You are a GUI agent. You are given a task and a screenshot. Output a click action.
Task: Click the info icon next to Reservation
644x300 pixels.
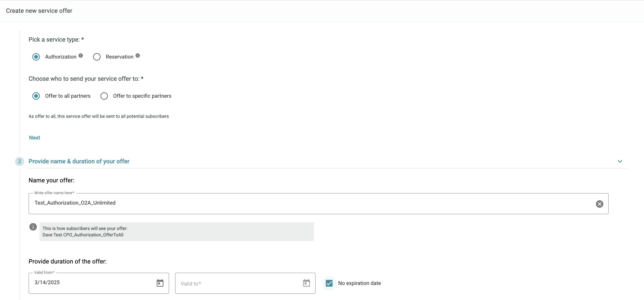tap(138, 56)
